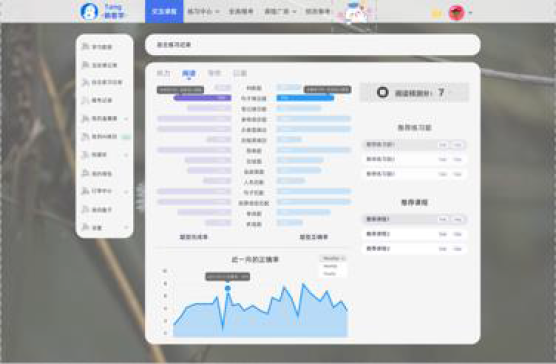
Task: Click the highlighted purple bar in the left chart
Action: (202, 98)
